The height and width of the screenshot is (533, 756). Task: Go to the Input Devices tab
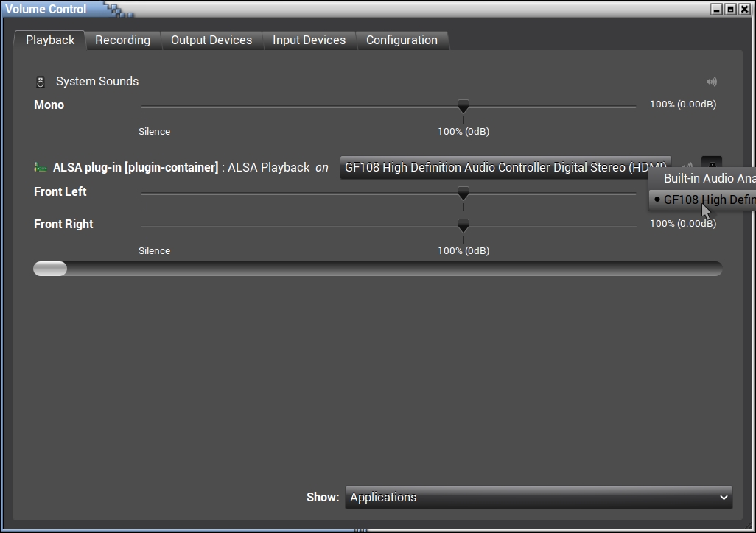(309, 40)
